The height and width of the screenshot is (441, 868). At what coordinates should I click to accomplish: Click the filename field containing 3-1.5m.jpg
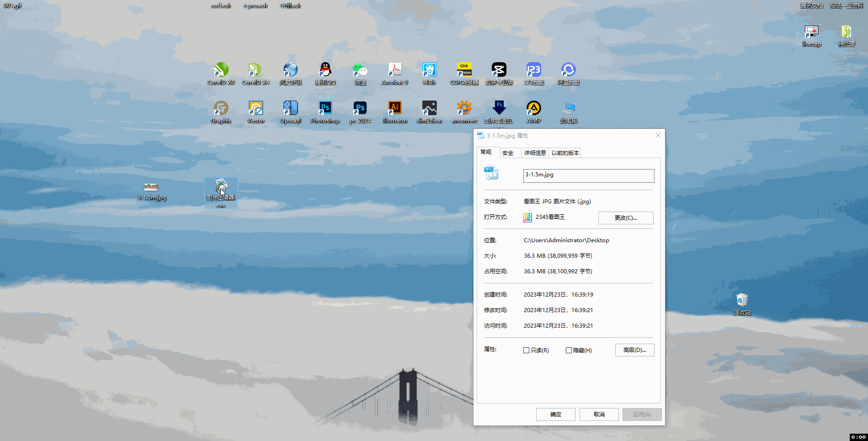point(589,176)
